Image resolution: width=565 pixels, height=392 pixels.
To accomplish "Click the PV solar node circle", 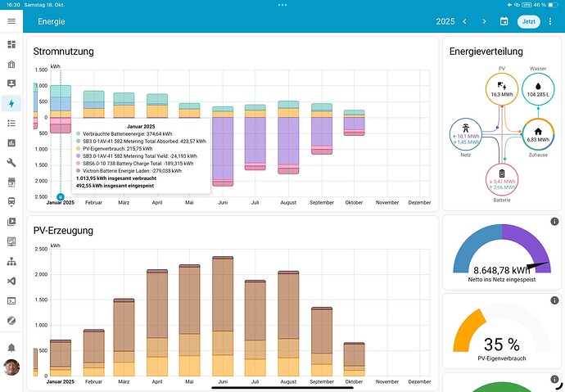I will click(x=502, y=89).
